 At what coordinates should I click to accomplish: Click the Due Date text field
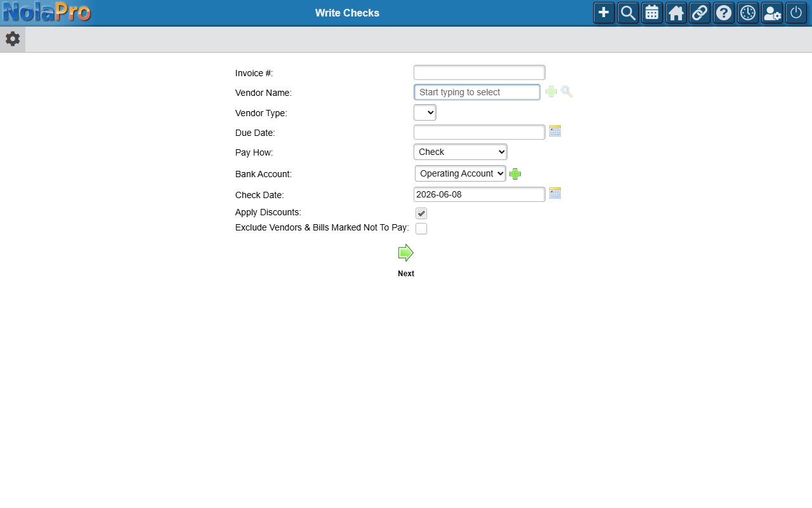(480, 132)
